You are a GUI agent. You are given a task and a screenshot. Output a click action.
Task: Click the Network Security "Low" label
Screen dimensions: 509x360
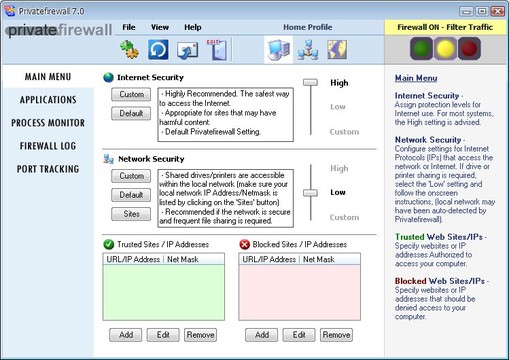click(338, 192)
